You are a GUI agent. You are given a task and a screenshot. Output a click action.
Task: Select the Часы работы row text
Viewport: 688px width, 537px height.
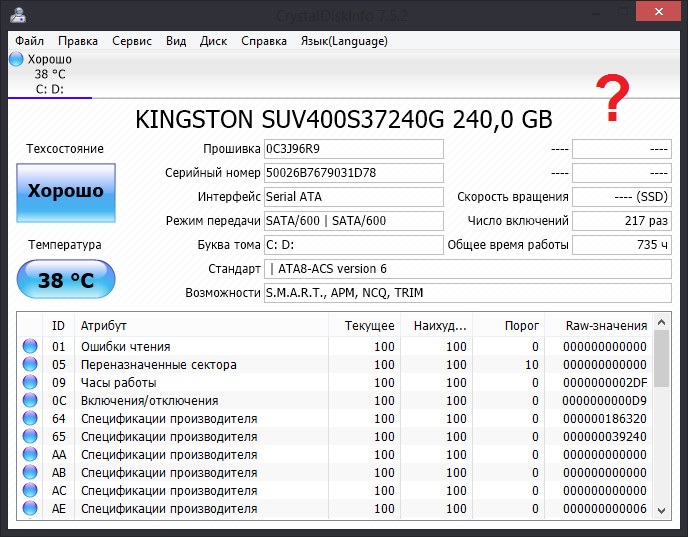point(118,383)
